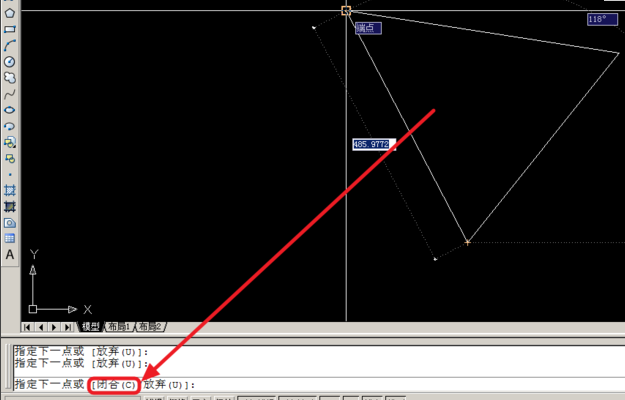The height and width of the screenshot is (400, 625).
Task: Select the Multiline Text tool
Action: 10,255
